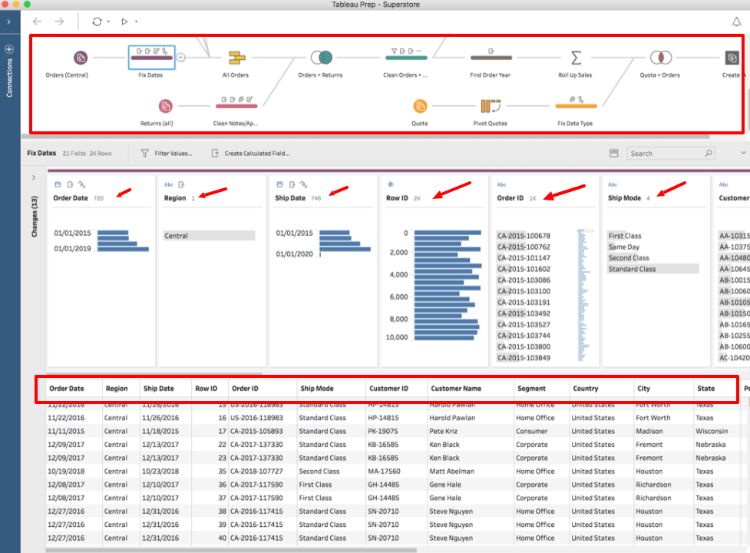Viewport: 750px width, 553px height.
Task: Change Row ID data type icon
Action: tap(390, 184)
